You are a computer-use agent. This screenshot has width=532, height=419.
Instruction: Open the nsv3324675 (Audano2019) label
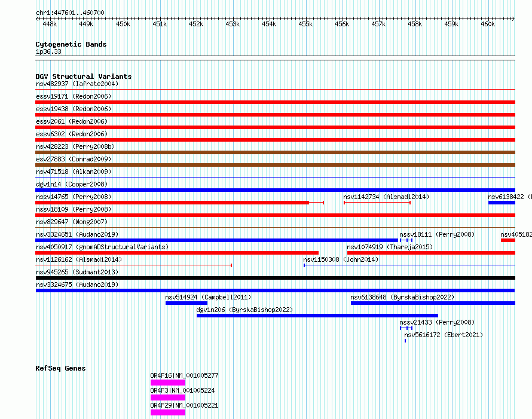click(77, 285)
